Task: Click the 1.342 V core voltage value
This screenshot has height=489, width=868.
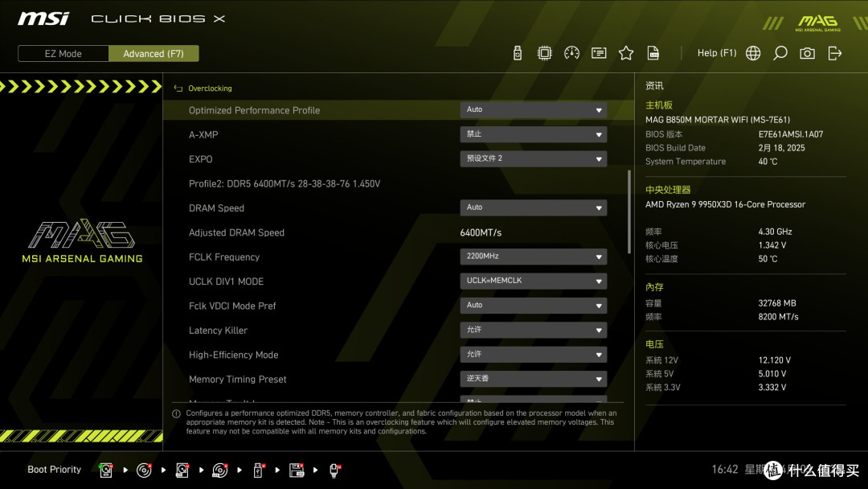Action: coord(772,245)
